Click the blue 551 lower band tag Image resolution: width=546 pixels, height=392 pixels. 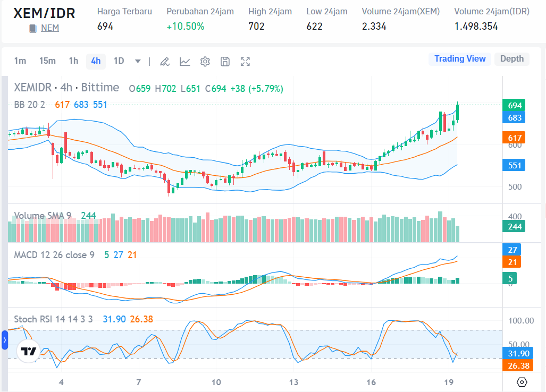click(514, 165)
